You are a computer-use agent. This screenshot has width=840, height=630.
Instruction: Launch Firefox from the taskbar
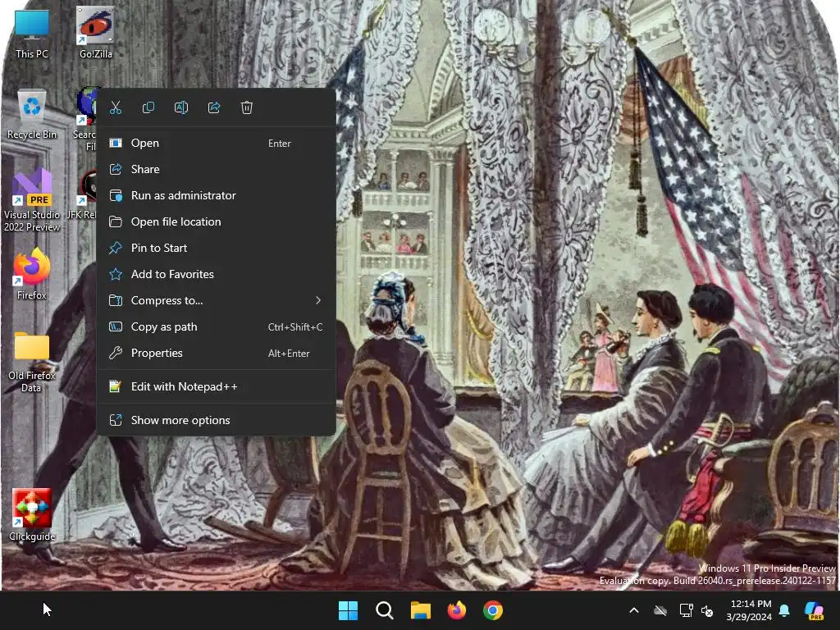[x=456, y=610]
